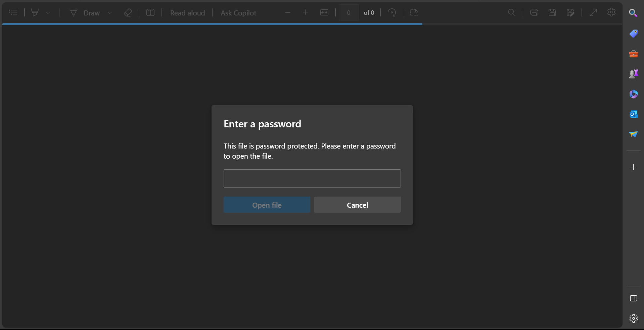Select the Highlight tool

35,13
